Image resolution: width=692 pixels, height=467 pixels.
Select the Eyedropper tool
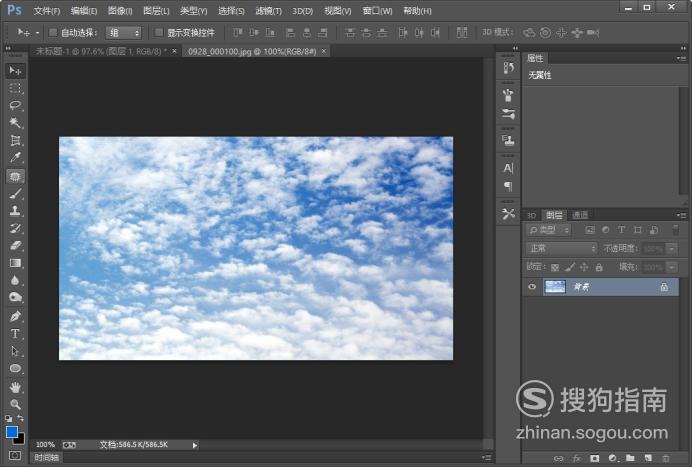coord(15,158)
